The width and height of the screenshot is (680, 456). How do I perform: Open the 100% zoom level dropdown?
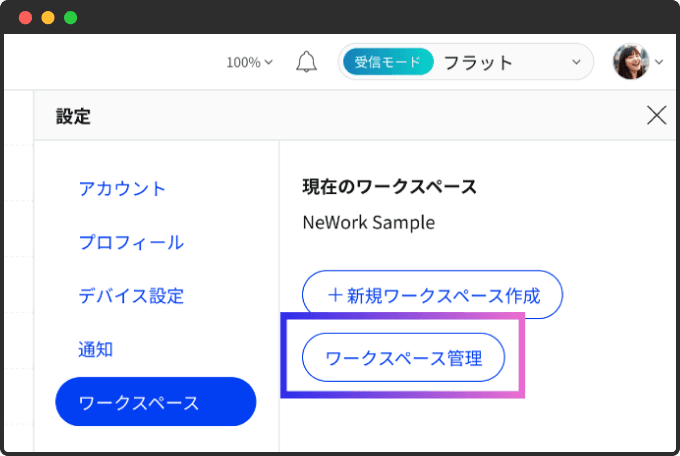pyautogui.click(x=249, y=62)
